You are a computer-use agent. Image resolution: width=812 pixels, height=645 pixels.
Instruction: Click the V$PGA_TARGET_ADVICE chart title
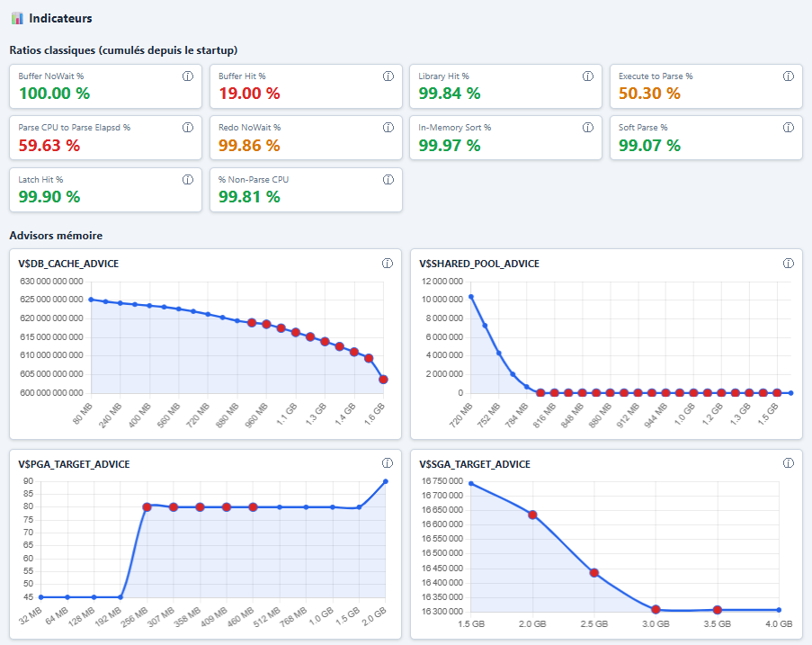(74, 464)
